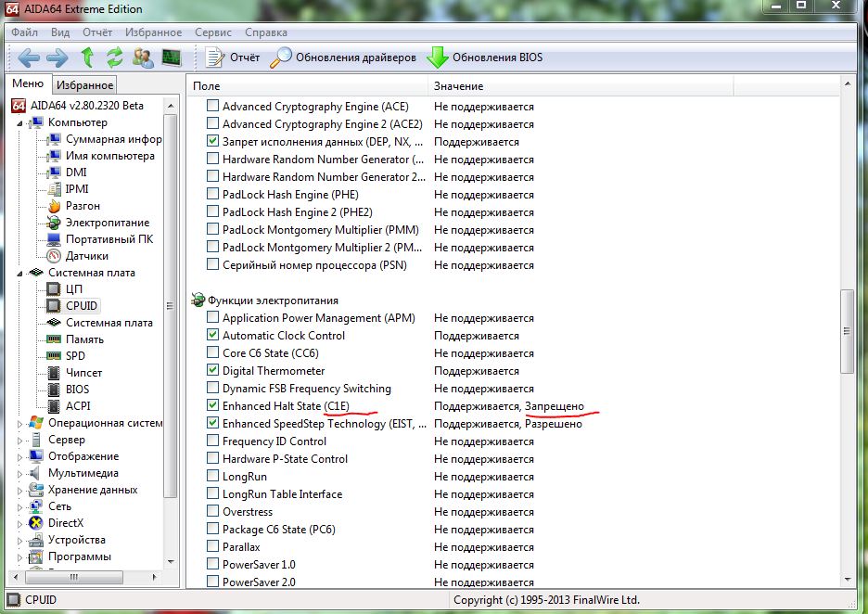868x614 pixels.
Task: Open driver updates magnifier icon
Action: (x=281, y=58)
